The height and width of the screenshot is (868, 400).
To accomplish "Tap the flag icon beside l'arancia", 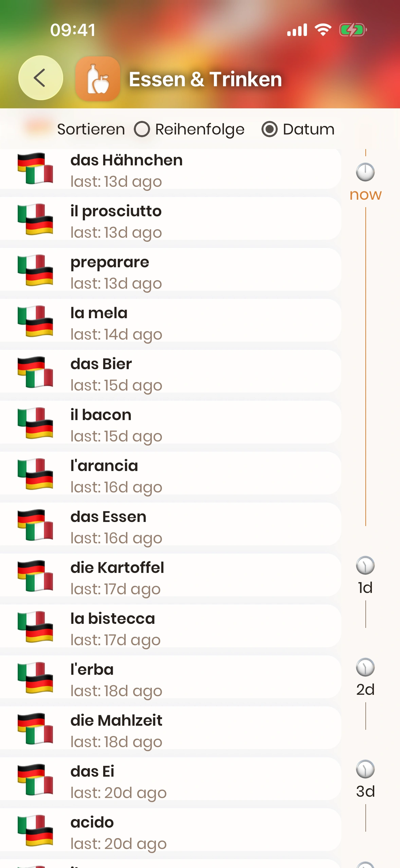I will click(35, 474).
